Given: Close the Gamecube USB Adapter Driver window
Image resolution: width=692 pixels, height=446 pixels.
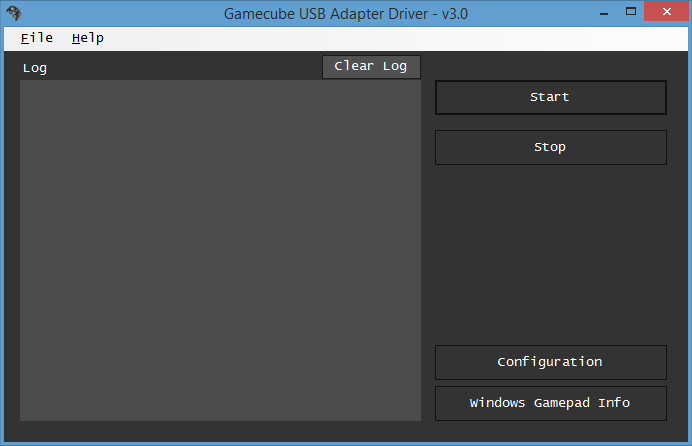Looking at the screenshot, I should click(x=666, y=12).
